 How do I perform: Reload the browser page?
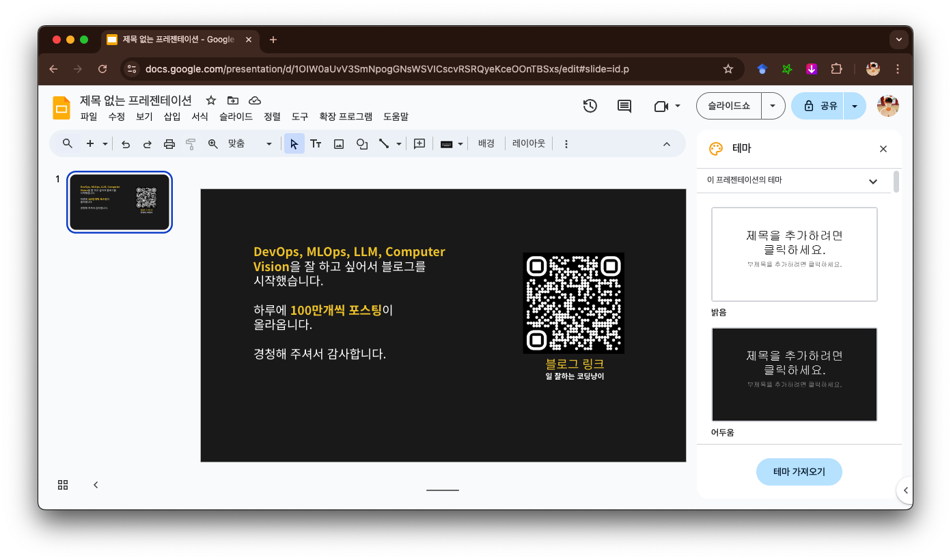(102, 69)
